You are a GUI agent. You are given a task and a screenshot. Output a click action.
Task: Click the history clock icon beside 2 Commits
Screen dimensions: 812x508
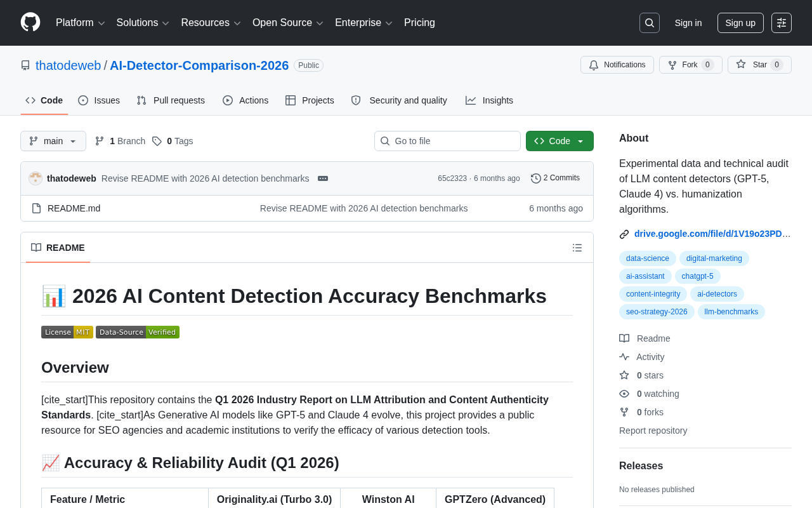pos(536,178)
